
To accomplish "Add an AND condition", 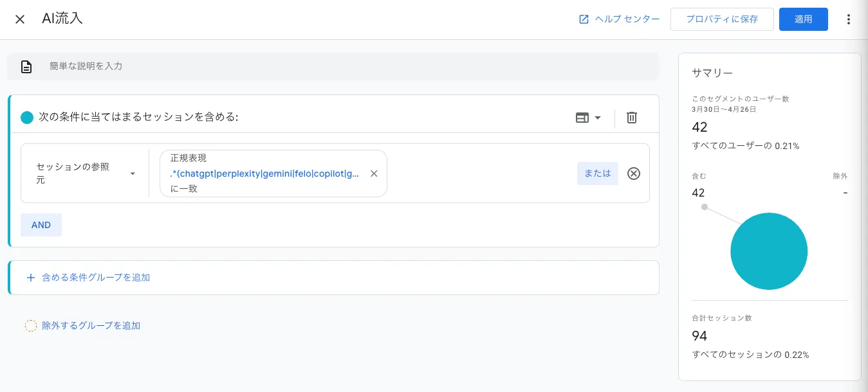I will [41, 225].
